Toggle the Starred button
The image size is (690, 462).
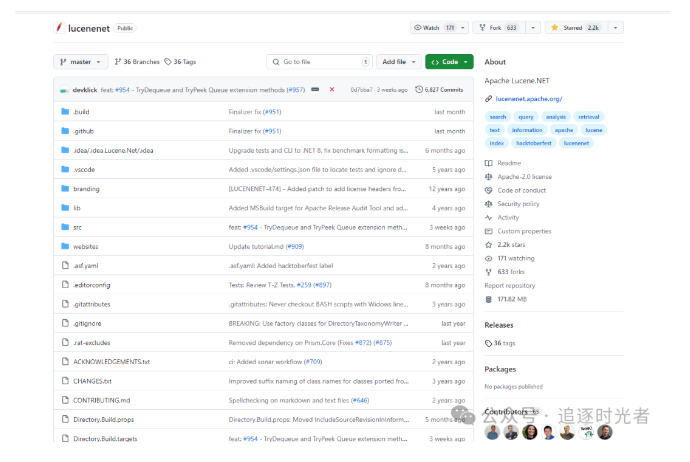click(x=577, y=28)
